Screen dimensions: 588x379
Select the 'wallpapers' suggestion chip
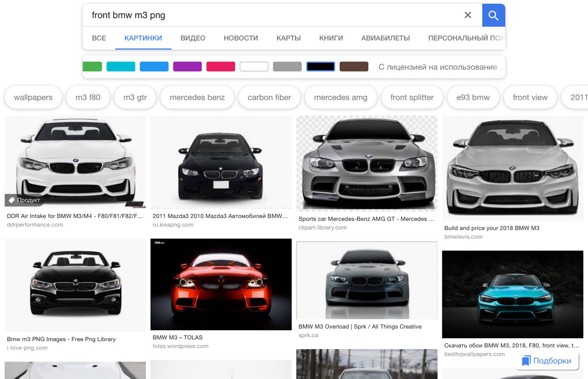click(x=33, y=97)
